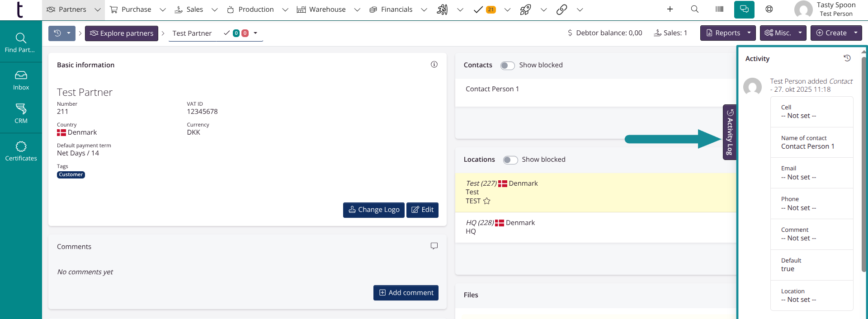Toggle Show blocked for Locations

pyautogui.click(x=510, y=160)
